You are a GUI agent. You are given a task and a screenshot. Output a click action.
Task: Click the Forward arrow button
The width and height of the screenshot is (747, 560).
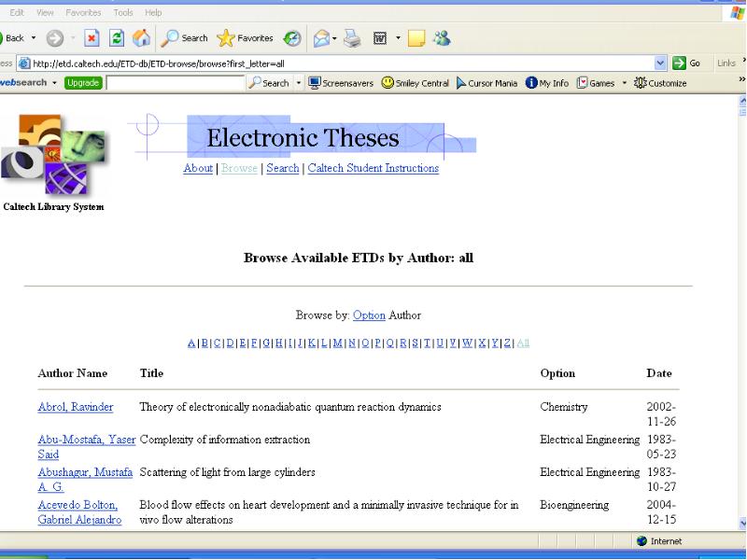tap(55, 38)
